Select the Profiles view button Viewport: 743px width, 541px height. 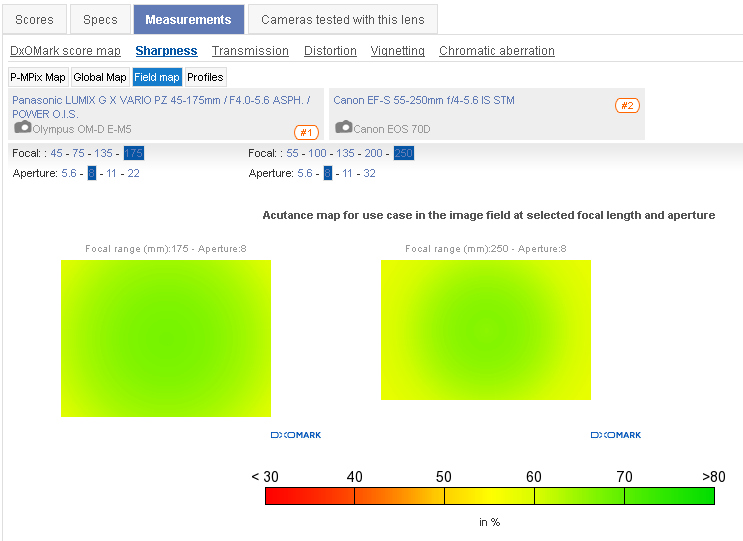[x=205, y=77]
